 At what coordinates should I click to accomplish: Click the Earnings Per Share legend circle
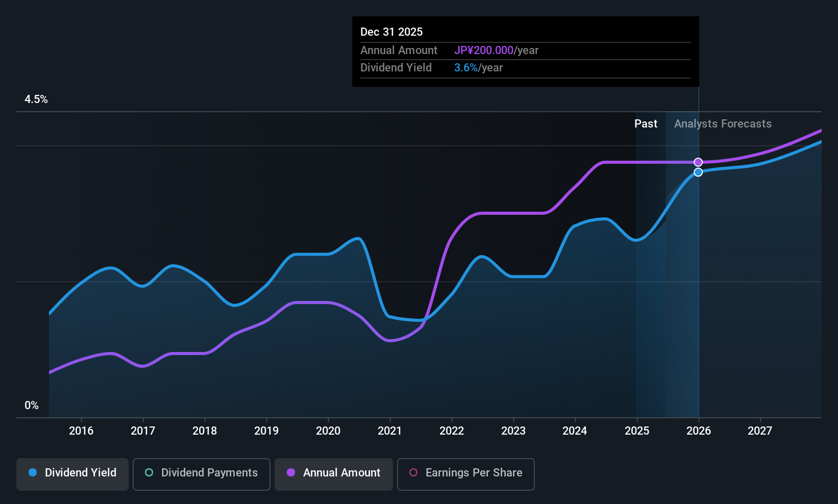414,472
